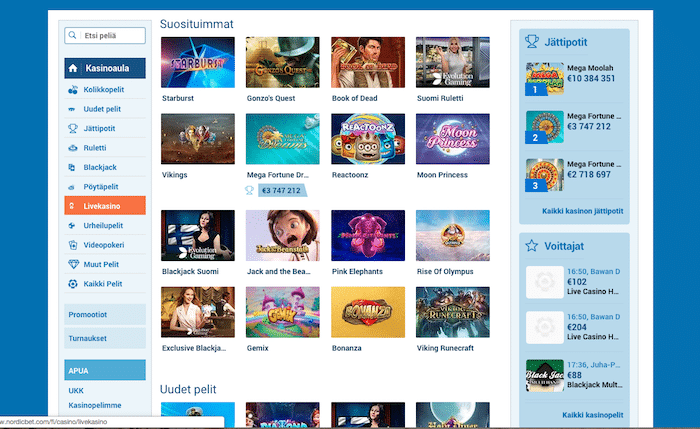Click the star icon beside Voittajat
The image size is (700, 429).
coord(532,246)
